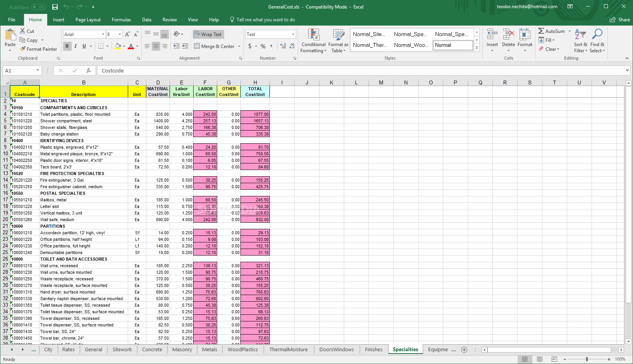Screen dimensions: 633x364
Task: Click the Increase Indent icon
Action: (185, 46)
